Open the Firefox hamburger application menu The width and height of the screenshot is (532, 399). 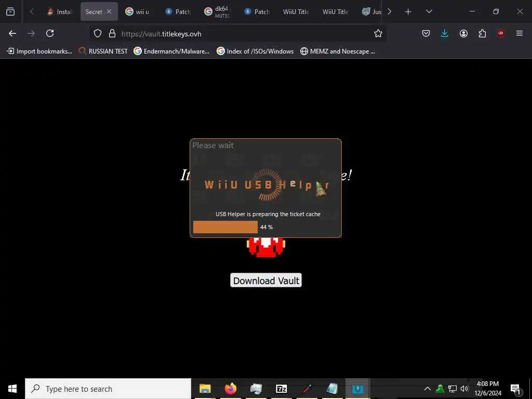coord(520,33)
